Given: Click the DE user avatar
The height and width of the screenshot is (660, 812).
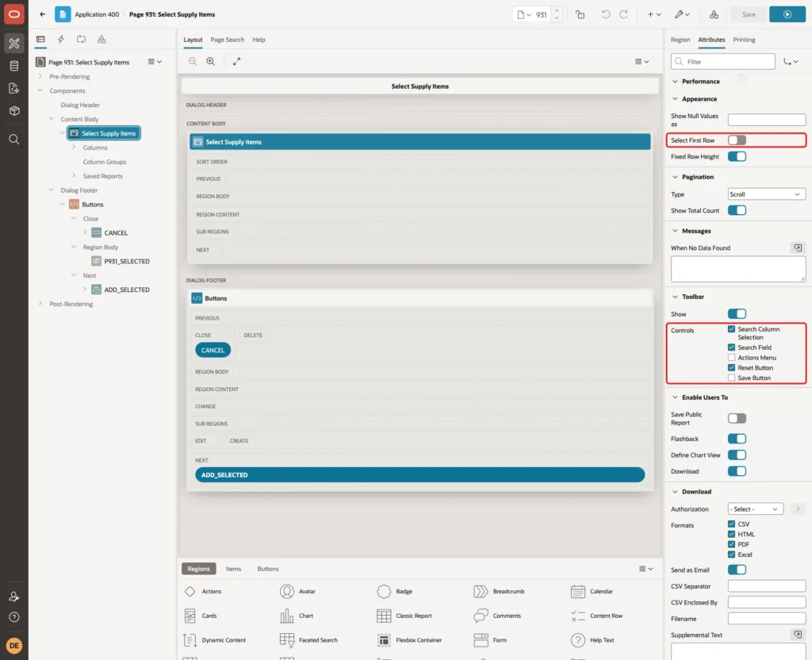Looking at the screenshot, I should (14, 646).
